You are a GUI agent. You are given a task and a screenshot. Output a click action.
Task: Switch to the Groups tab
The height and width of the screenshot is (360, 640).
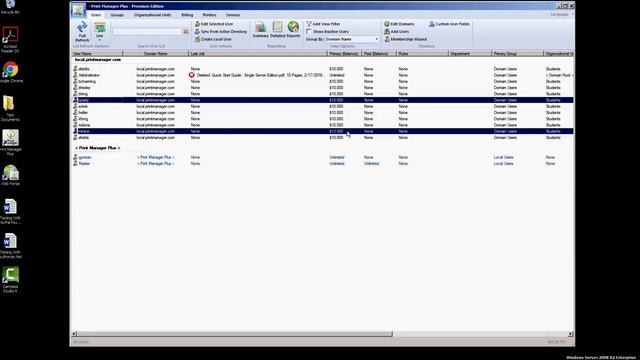pyautogui.click(x=117, y=15)
